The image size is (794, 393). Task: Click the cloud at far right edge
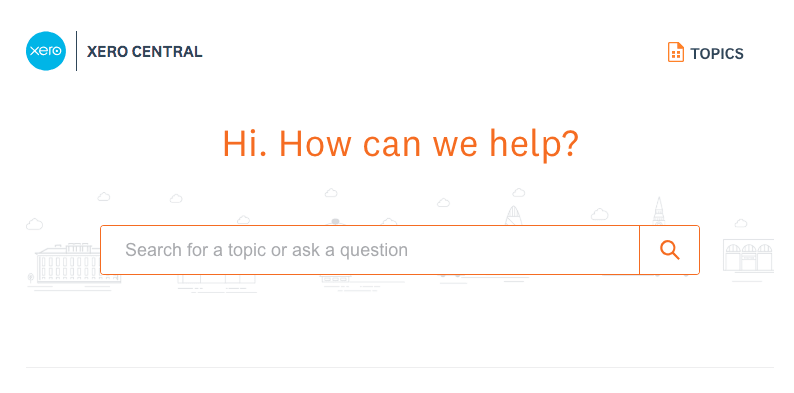tap(741, 223)
